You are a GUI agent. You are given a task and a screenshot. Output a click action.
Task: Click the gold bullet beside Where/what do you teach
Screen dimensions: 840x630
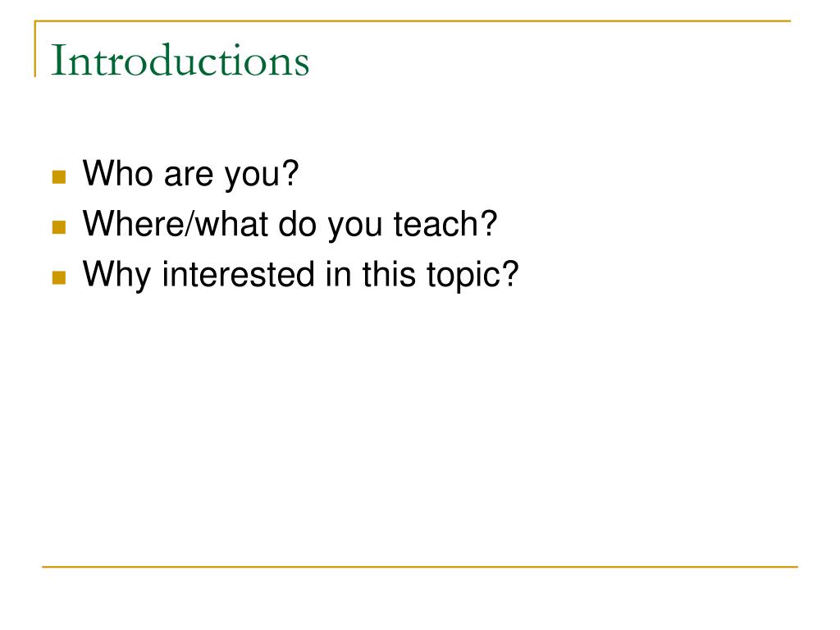(59, 227)
